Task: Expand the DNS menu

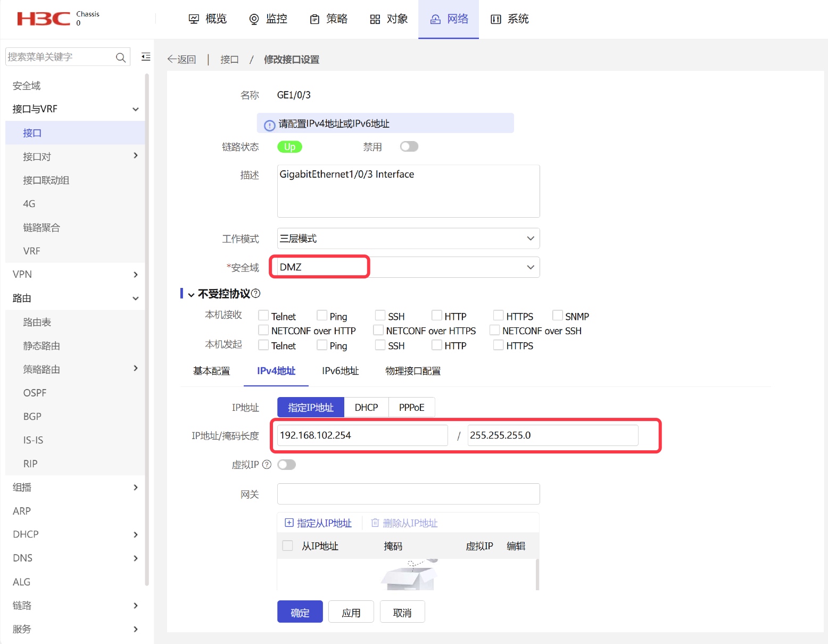Action: pos(136,558)
